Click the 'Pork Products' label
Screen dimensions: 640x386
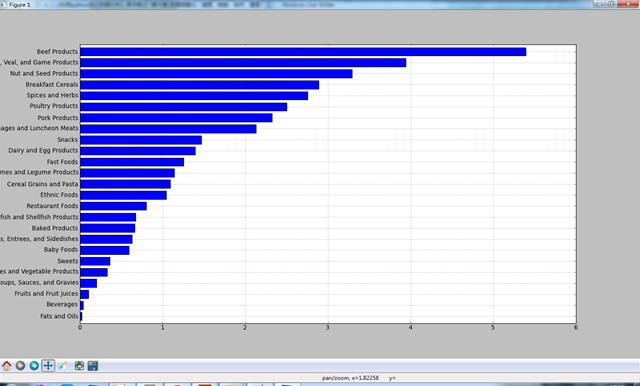(58, 118)
